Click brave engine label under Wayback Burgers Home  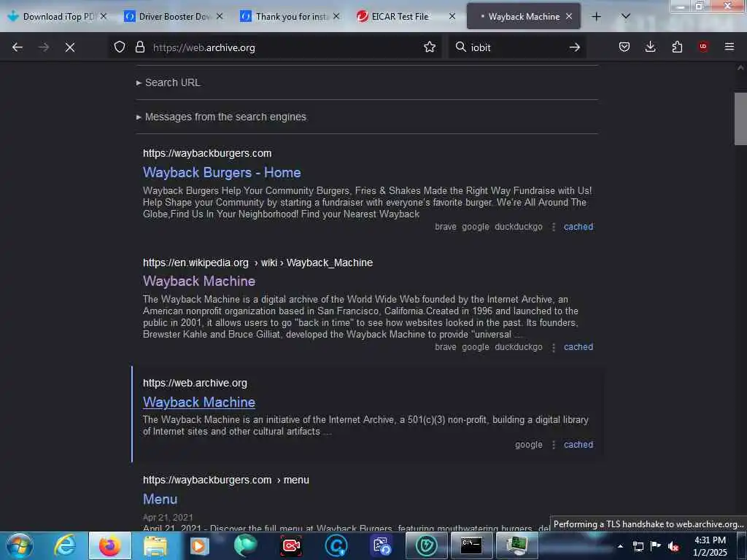tap(446, 227)
